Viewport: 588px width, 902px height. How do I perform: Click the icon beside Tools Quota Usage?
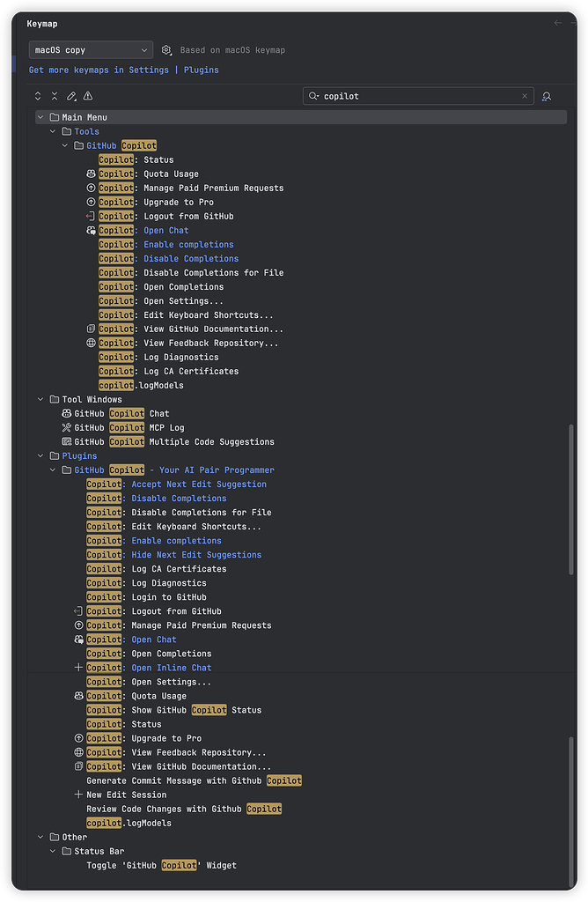tap(91, 174)
